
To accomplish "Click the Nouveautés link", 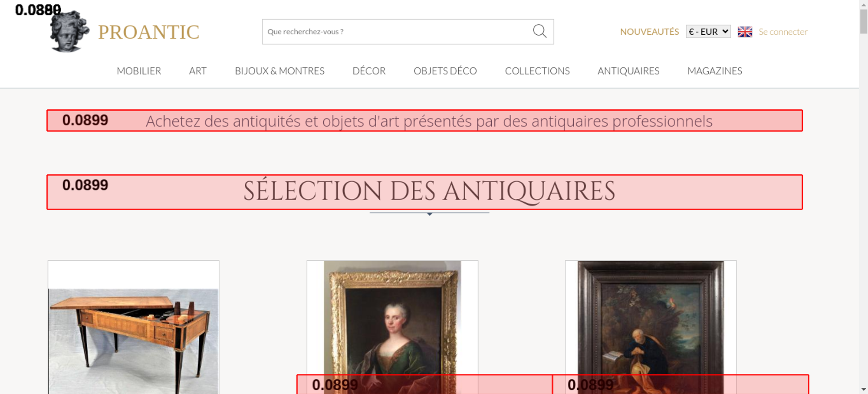I will coord(649,32).
